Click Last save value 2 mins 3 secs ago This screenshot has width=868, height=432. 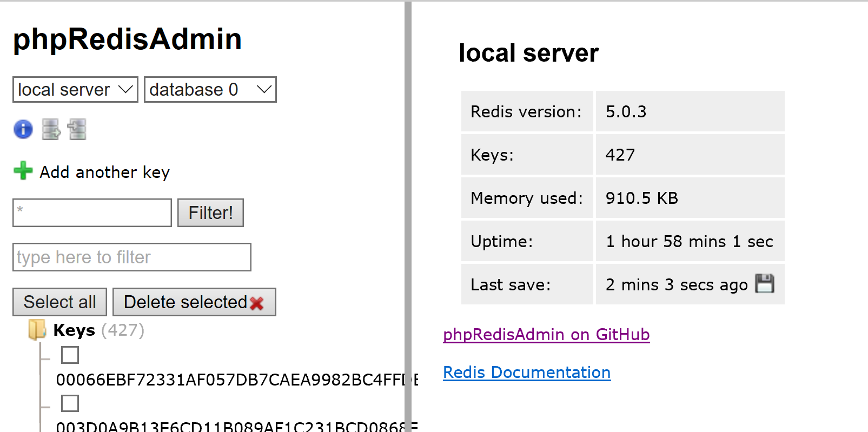pyautogui.click(x=677, y=284)
